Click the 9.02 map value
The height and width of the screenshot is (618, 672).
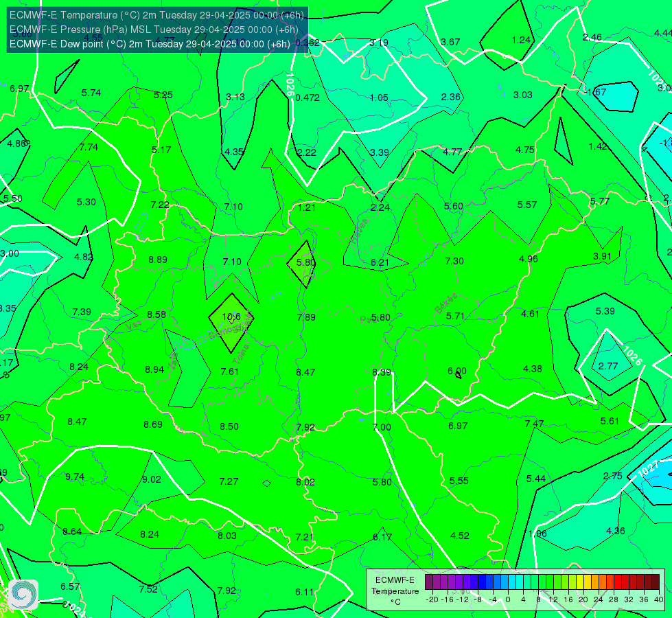tap(151, 479)
